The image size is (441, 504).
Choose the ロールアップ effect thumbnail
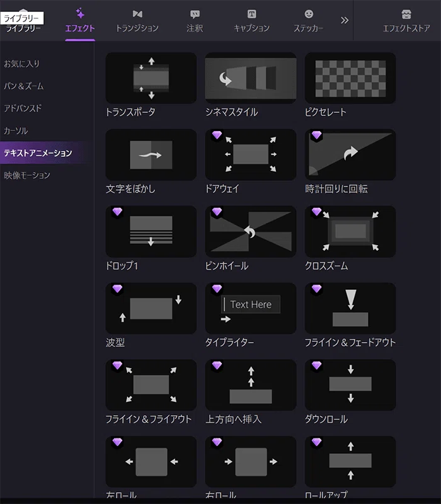tap(350, 462)
